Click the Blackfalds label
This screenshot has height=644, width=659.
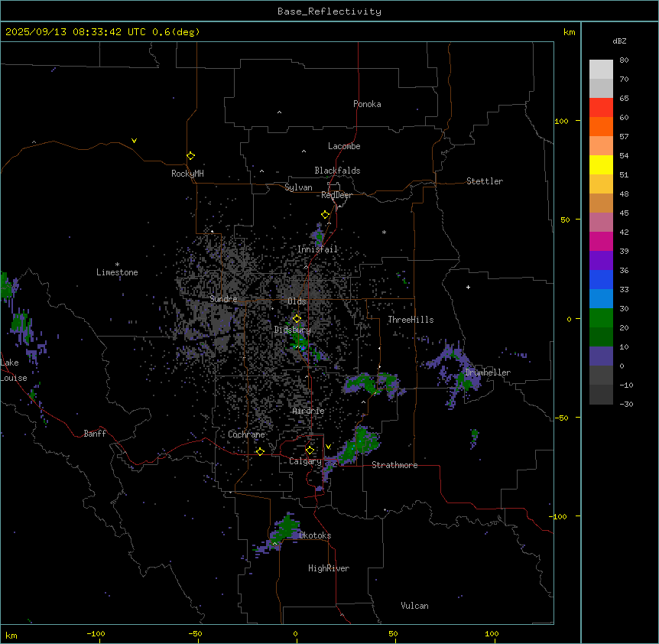[x=337, y=171]
